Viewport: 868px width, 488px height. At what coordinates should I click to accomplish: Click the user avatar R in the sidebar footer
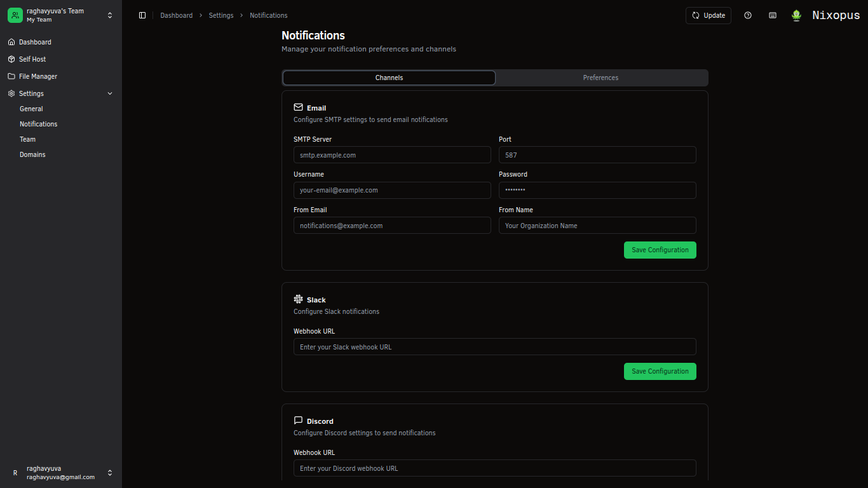pos(15,473)
